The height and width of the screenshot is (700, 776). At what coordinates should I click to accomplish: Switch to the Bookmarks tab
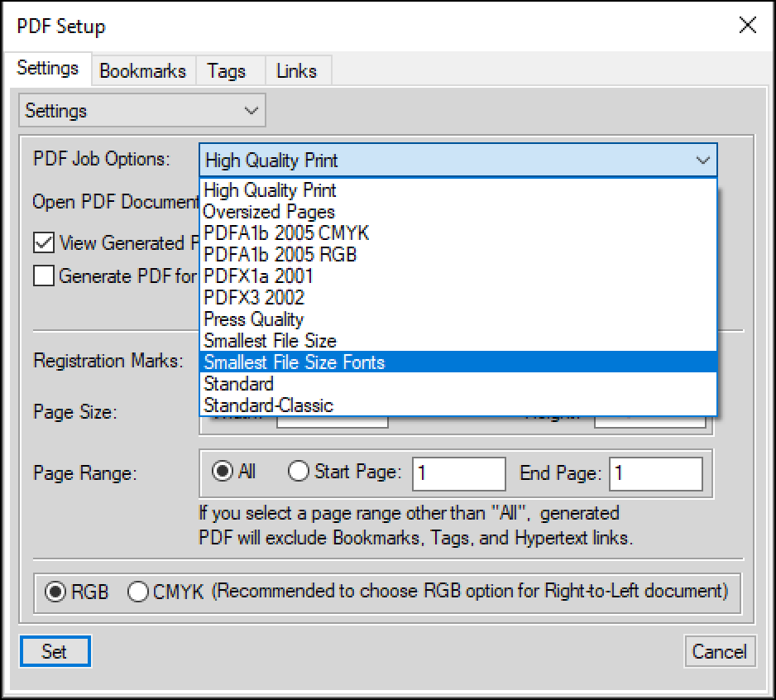click(x=142, y=71)
